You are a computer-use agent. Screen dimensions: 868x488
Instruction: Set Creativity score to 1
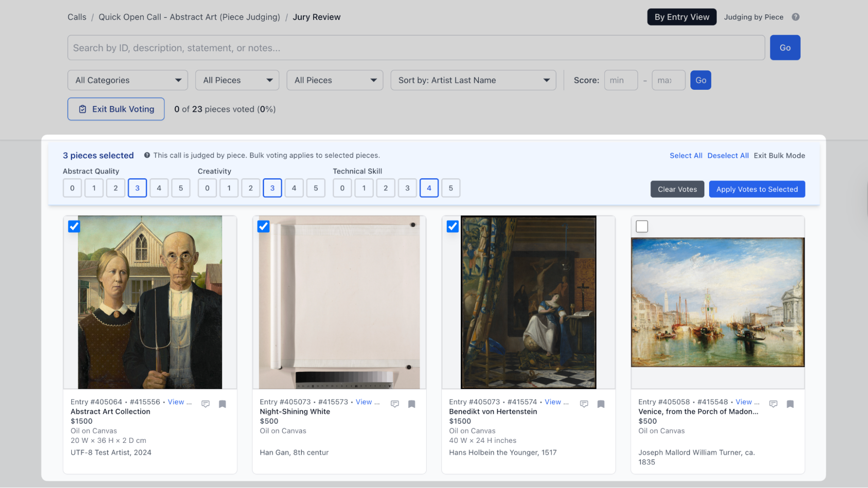click(x=229, y=188)
